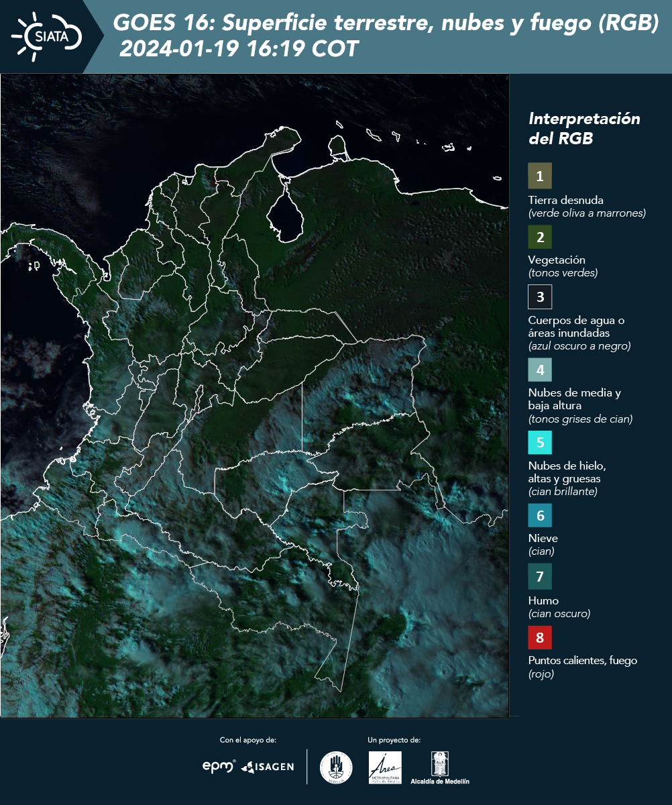This screenshot has width=672, height=805.
Task: Click the epm logo
Action: click(x=219, y=766)
